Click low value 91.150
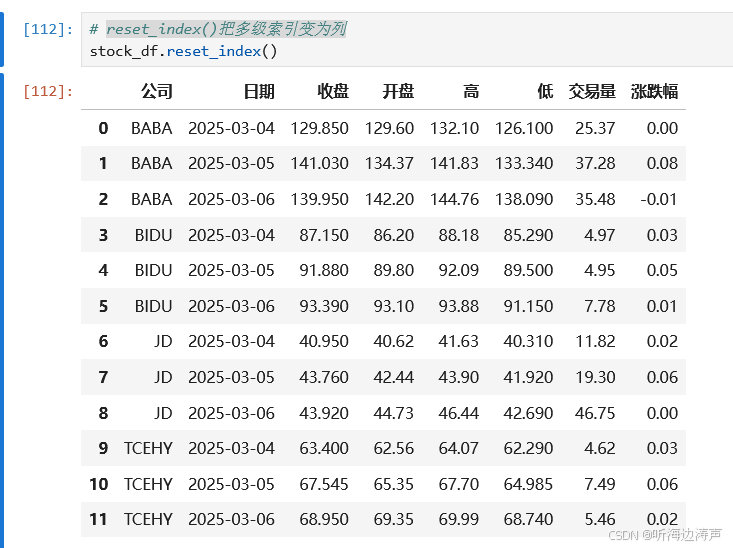 click(528, 306)
